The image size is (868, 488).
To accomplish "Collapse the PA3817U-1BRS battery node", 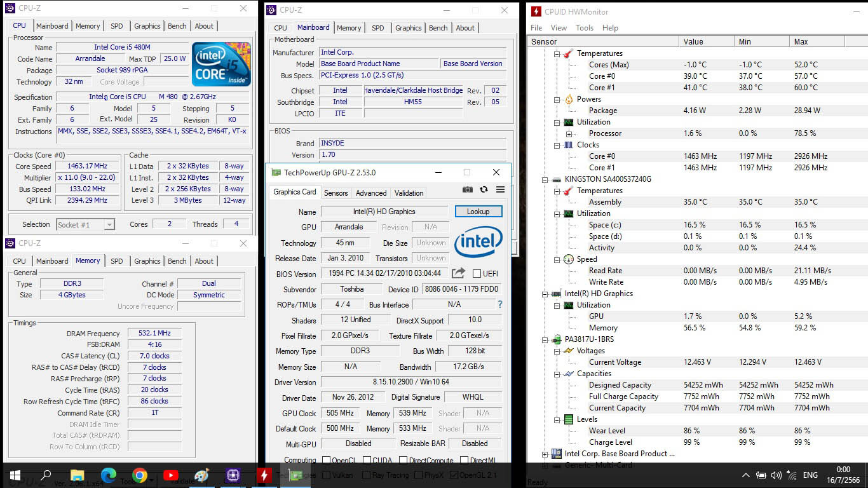I will pos(545,339).
